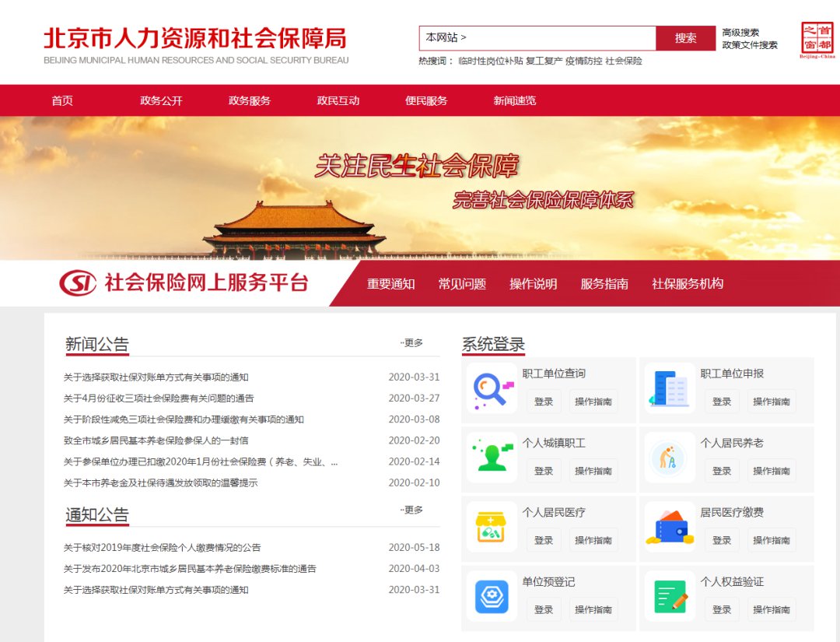Click 登录 under 居民医疗缴费
This screenshot has height=642, width=840.
(722, 540)
